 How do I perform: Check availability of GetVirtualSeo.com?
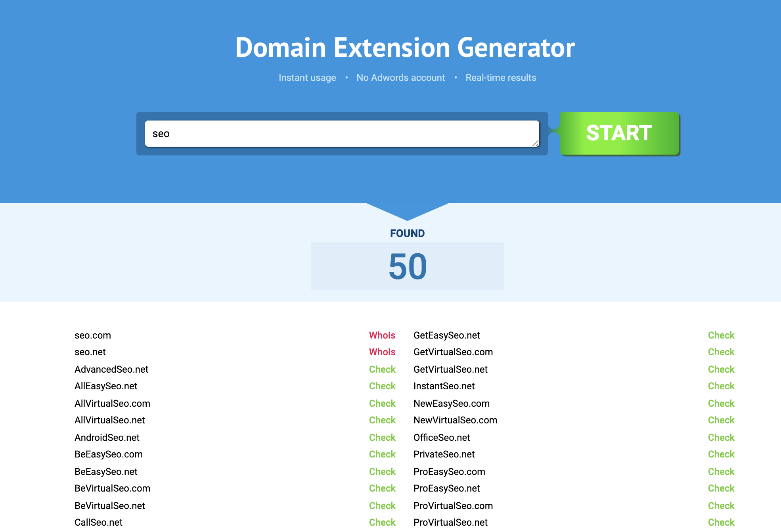(x=721, y=352)
